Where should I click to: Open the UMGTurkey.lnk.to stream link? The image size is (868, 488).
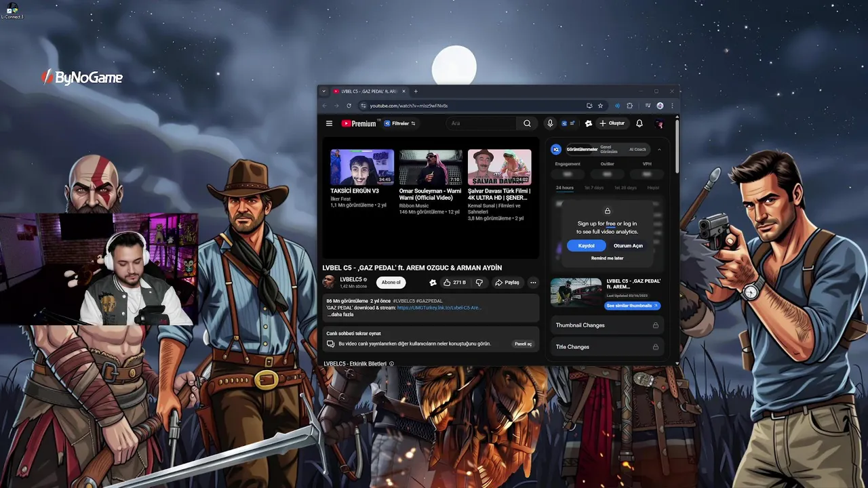coord(439,308)
